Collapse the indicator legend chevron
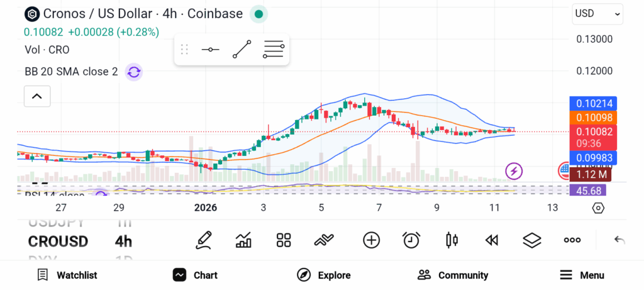 (x=37, y=96)
